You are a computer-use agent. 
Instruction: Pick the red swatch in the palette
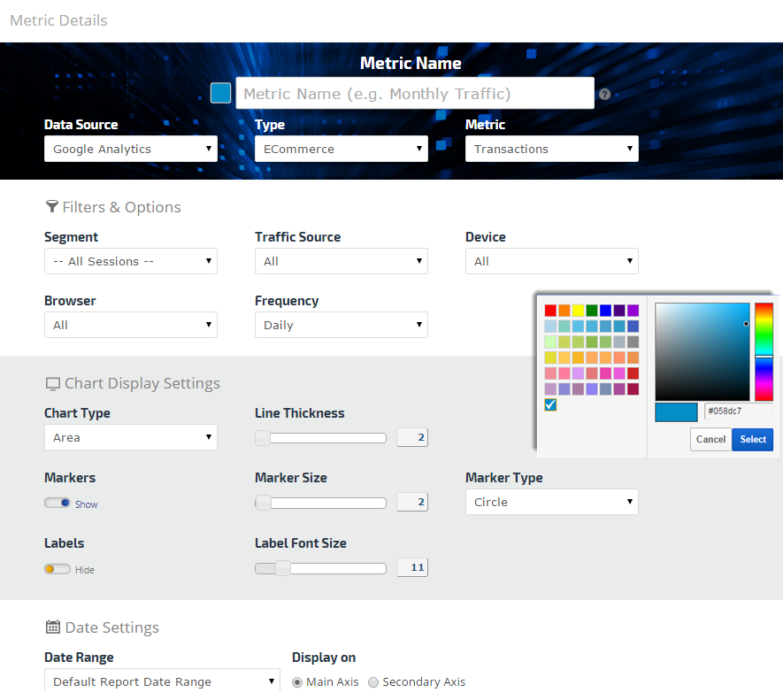pyautogui.click(x=550, y=311)
